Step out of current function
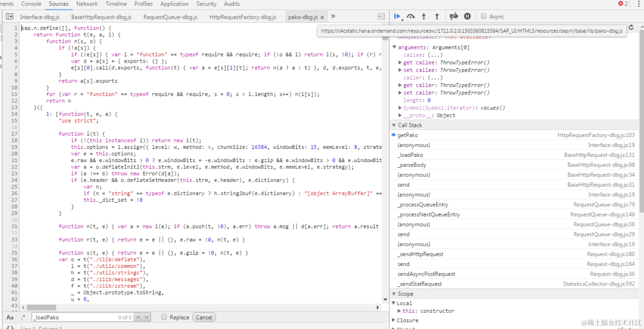The width and height of the screenshot is (644, 329). tap(437, 16)
